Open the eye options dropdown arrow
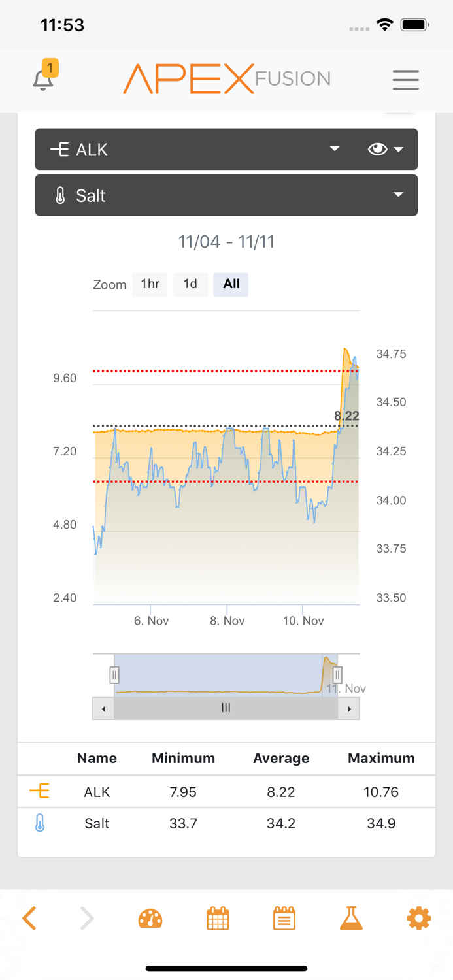 click(398, 150)
